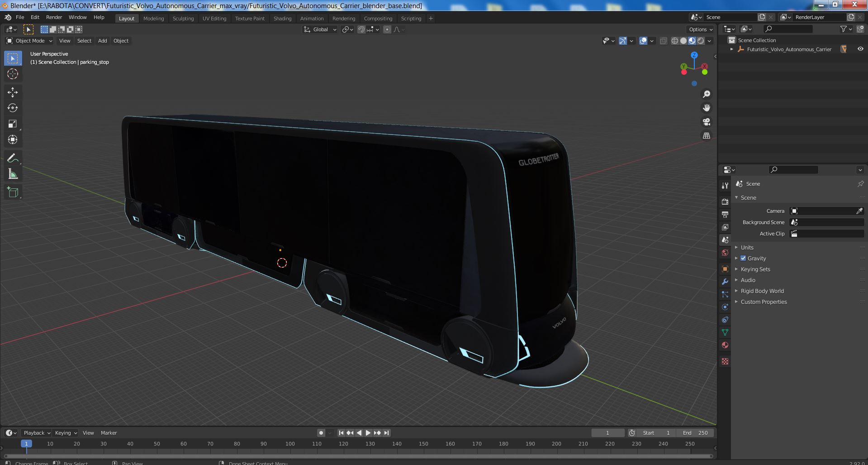Select the Annotate tool
This screenshot has height=465, width=868.
(x=13, y=158)
